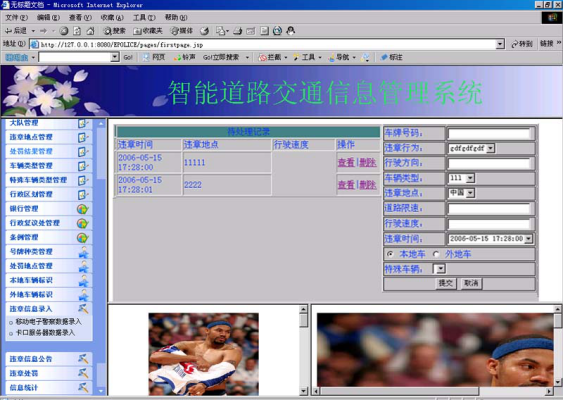Click the Refresh page icon

pyautogui.click(x=77, y=31)
